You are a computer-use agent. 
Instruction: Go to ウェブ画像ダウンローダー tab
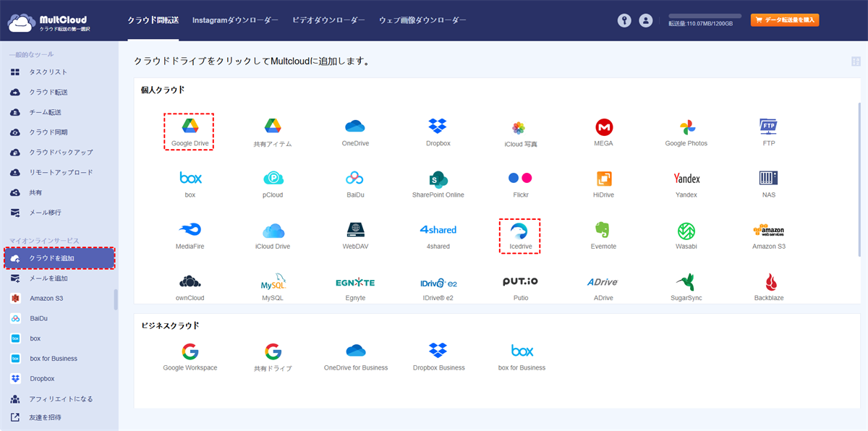422,20
